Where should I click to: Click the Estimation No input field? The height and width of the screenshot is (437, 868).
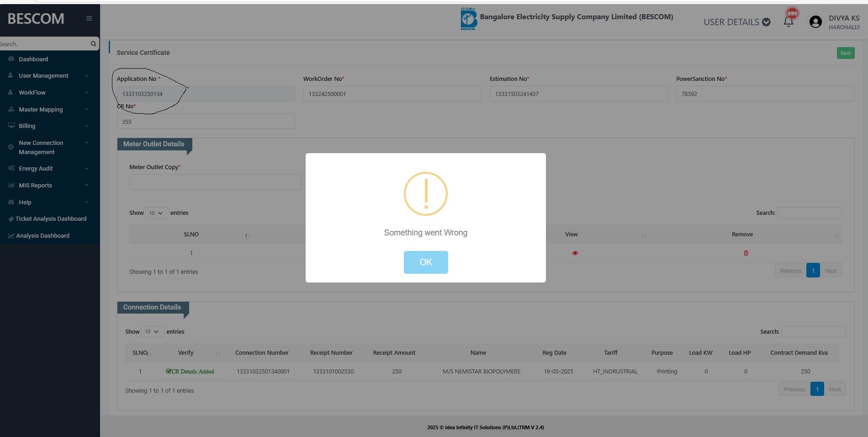coord(579,94)
